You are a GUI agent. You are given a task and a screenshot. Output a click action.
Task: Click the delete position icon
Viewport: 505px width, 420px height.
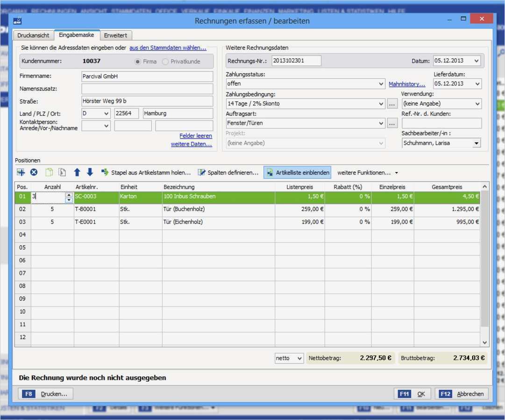34,173
